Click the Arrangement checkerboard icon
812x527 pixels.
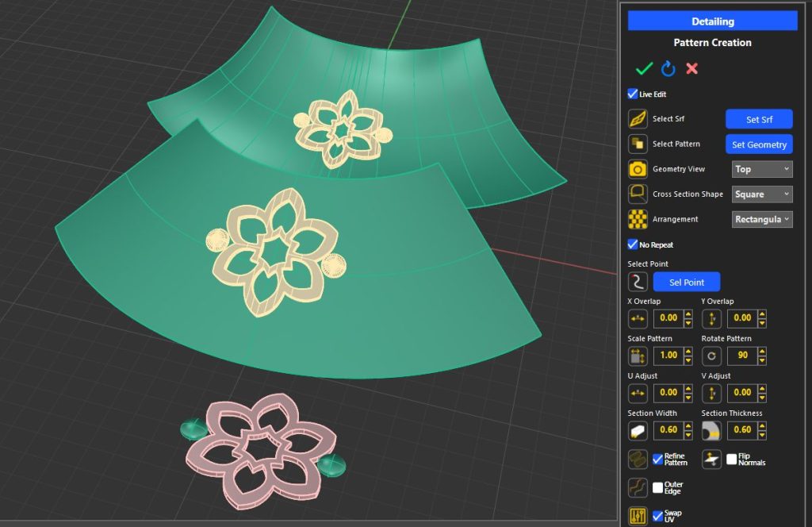[638, 220]
